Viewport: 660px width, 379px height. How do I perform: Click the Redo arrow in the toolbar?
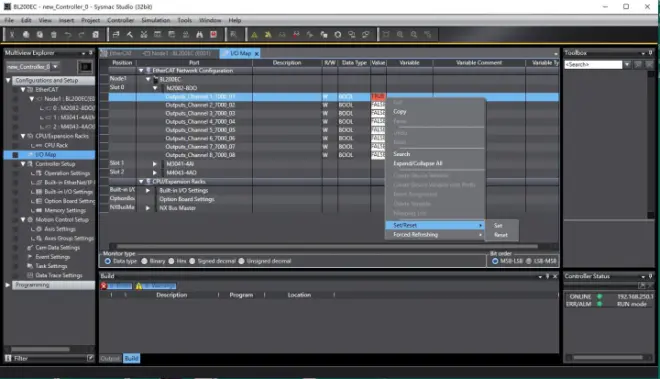pyautogui.click(x=81, y=35)
